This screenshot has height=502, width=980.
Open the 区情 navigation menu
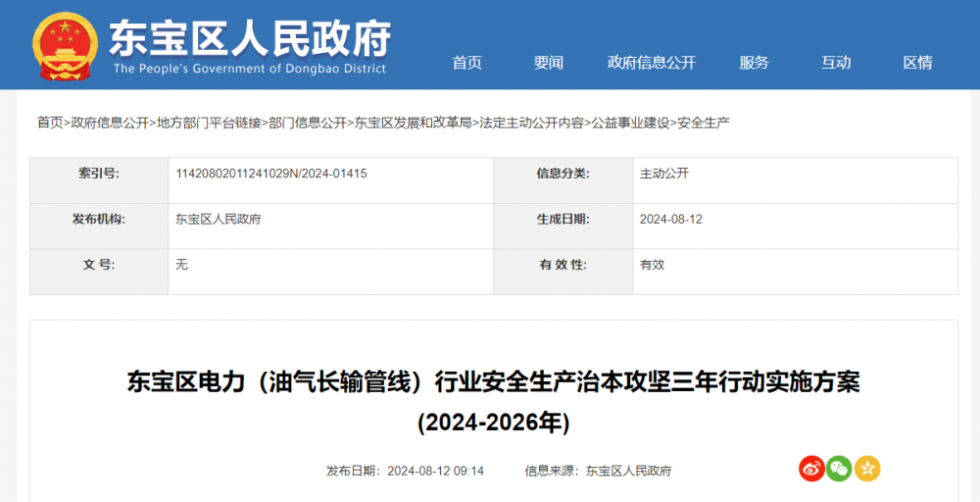coord(917,63)
